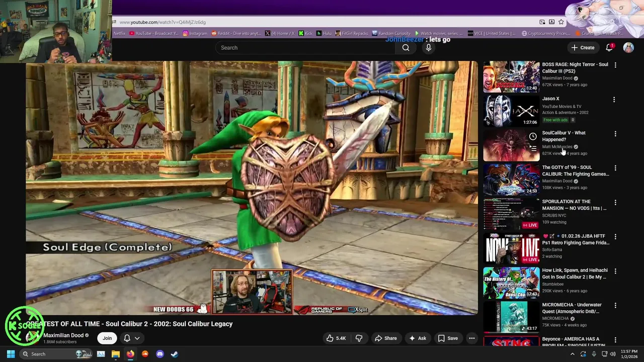The image size is (644, 362).
Task: Open the Instagram bookmark
Action: tap(195, 33)
